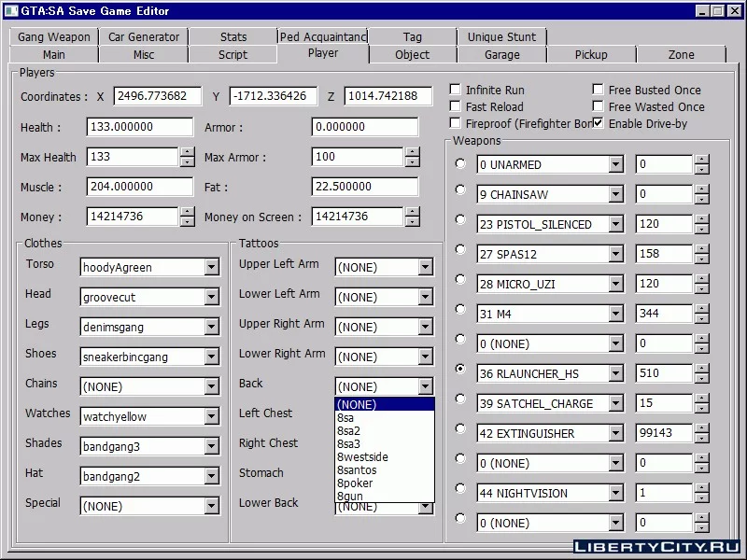Screen dimensions: 747x560
Task: Choose 8westside from the tattoo list
Action: [x=385, y=457]
